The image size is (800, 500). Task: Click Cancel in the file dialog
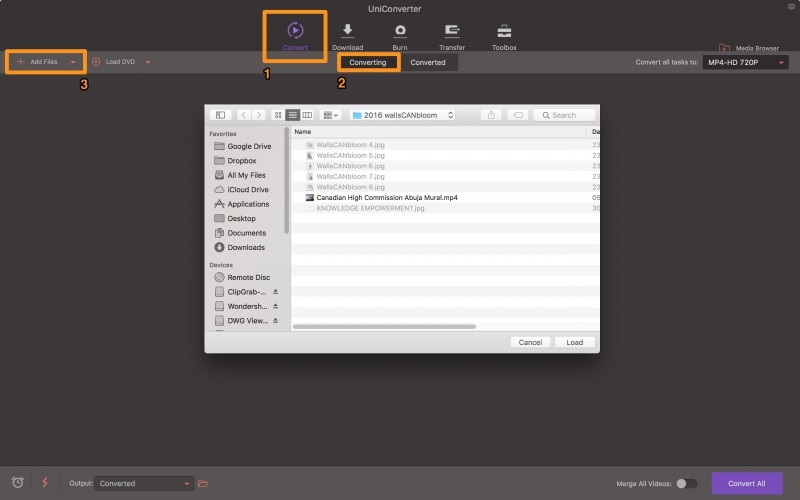tap(530, 342)
